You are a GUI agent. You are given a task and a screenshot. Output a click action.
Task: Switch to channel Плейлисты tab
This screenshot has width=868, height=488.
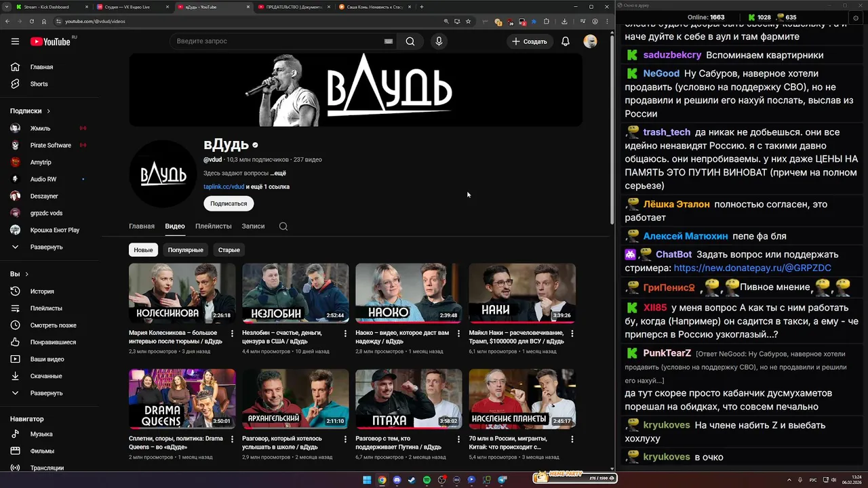point(213,226)
